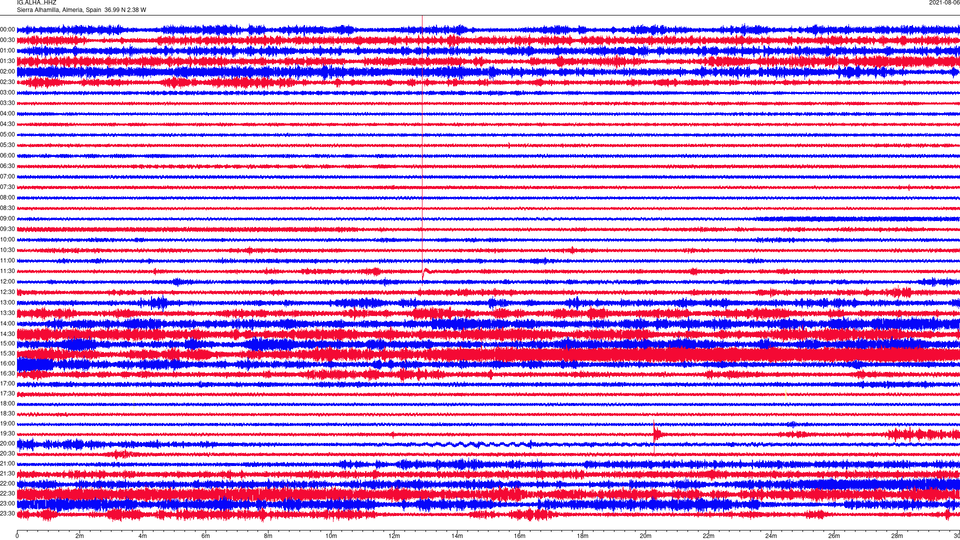The image size is (960, 540).
Task: Click the "22:30" row time label
Action: 7,493
